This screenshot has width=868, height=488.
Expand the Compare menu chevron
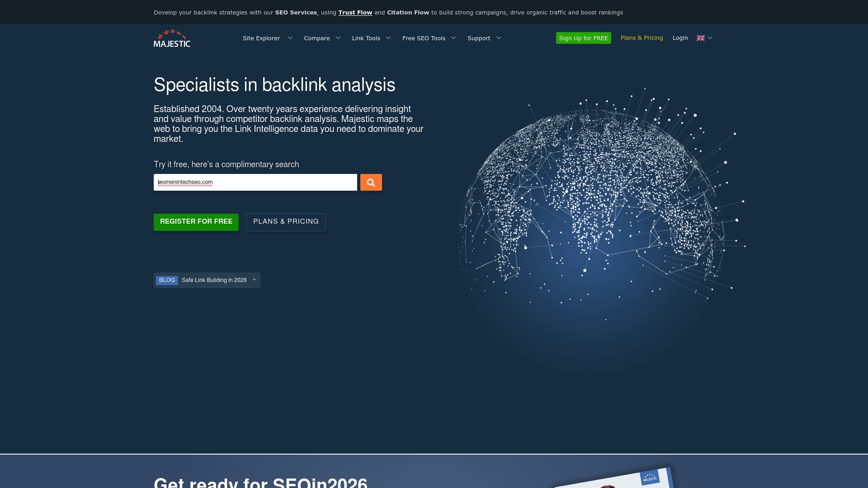point(338,38)
